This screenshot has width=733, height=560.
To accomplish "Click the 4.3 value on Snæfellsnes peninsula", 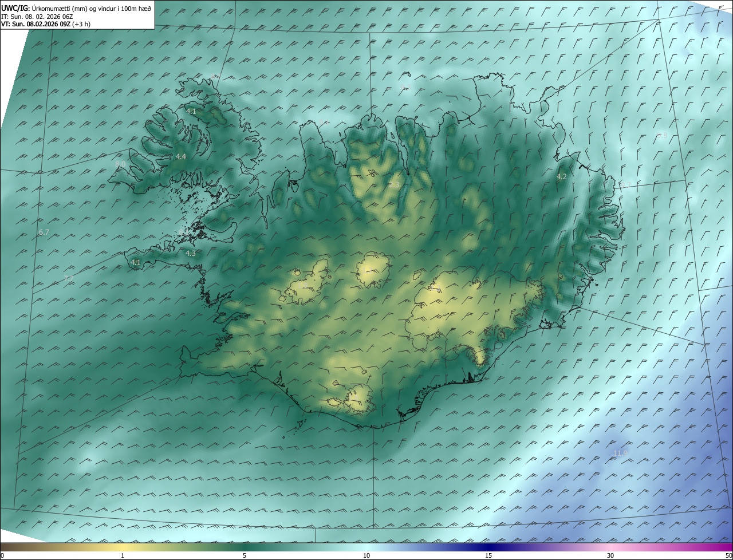I will [x=191, y=253].
